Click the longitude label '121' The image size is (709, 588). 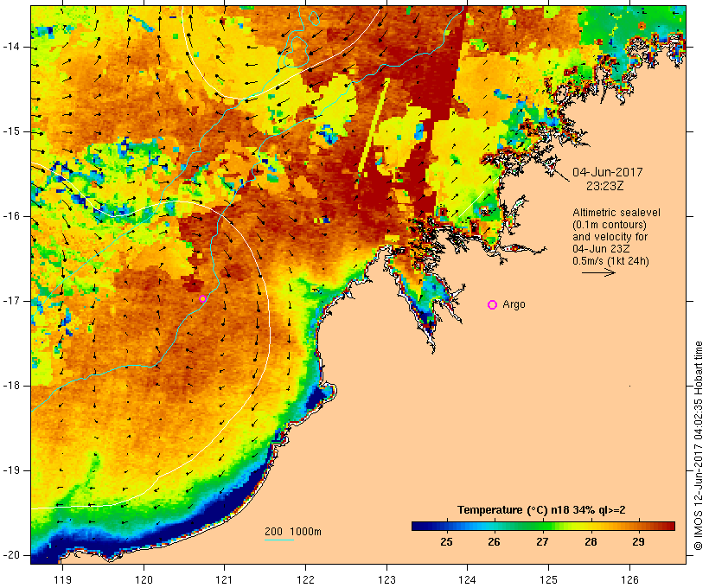(224, 579)
